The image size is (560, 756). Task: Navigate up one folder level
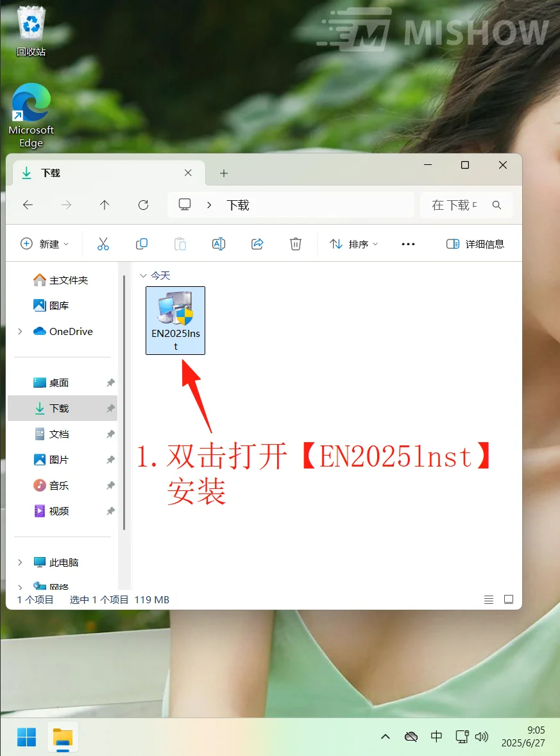click(x=105, y=205)
